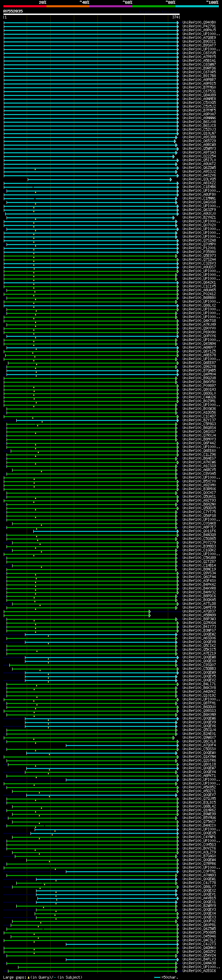Select the UniRef100_C4J2T3 label
This screenshot has width=222, height=980.
click(199, 943)
